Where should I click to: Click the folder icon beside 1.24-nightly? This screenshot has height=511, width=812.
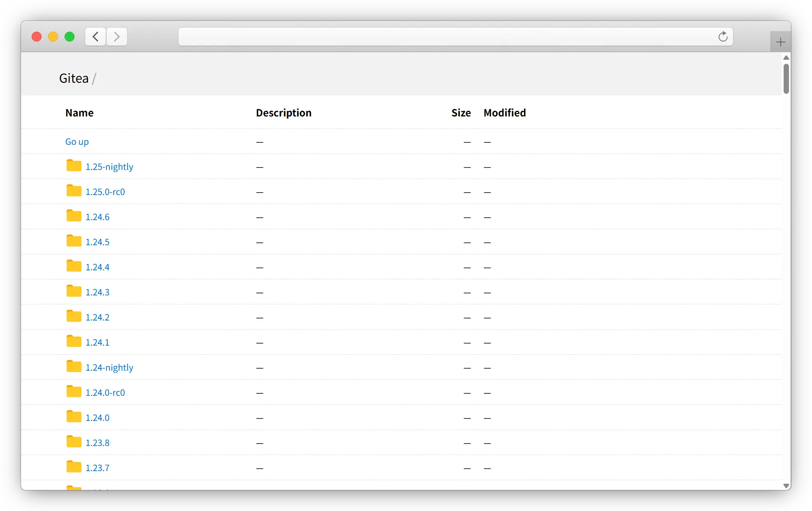(74, 367)
